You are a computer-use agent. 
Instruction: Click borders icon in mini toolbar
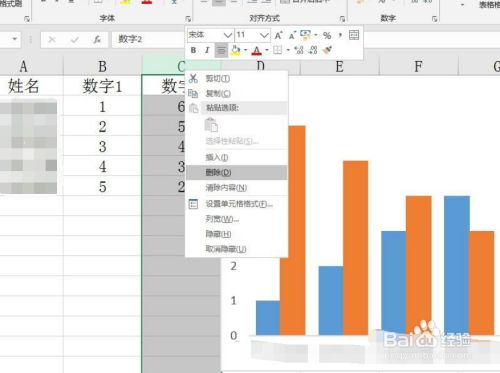(x=277, y=50)
